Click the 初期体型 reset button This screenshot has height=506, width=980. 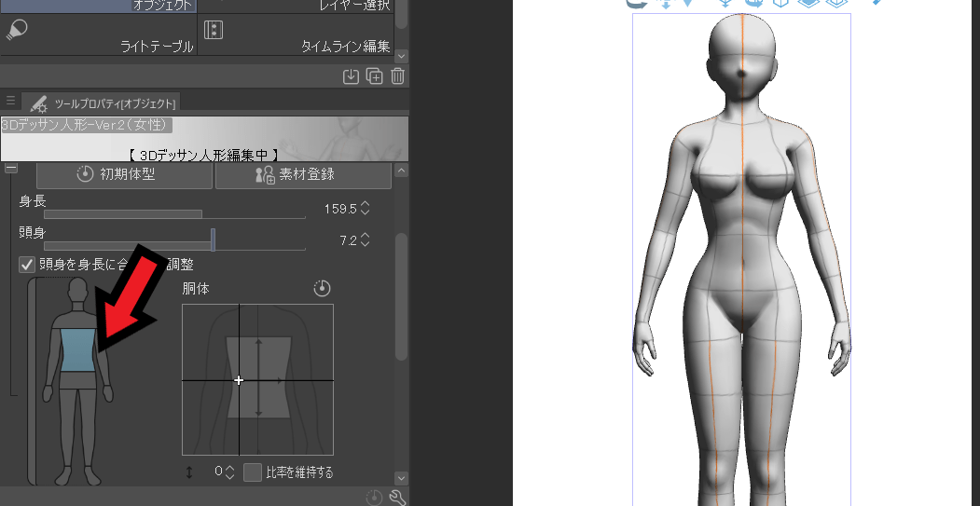click(124, 174)
